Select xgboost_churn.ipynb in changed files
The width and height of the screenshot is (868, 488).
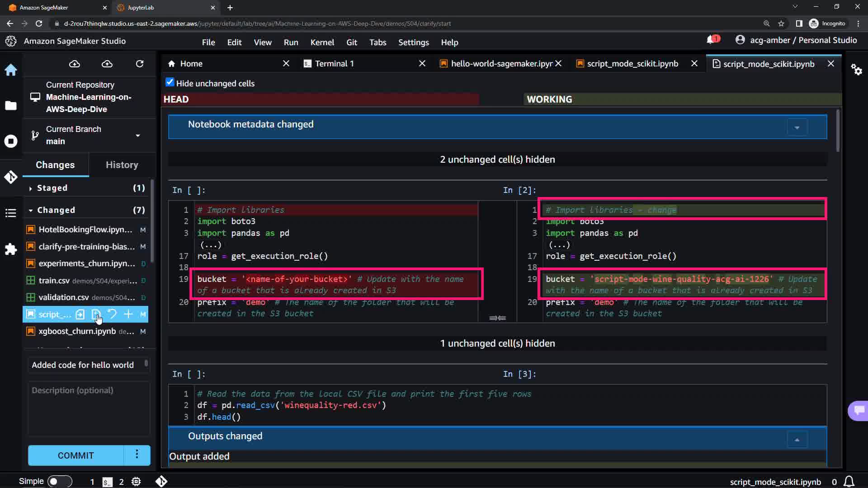77,331
